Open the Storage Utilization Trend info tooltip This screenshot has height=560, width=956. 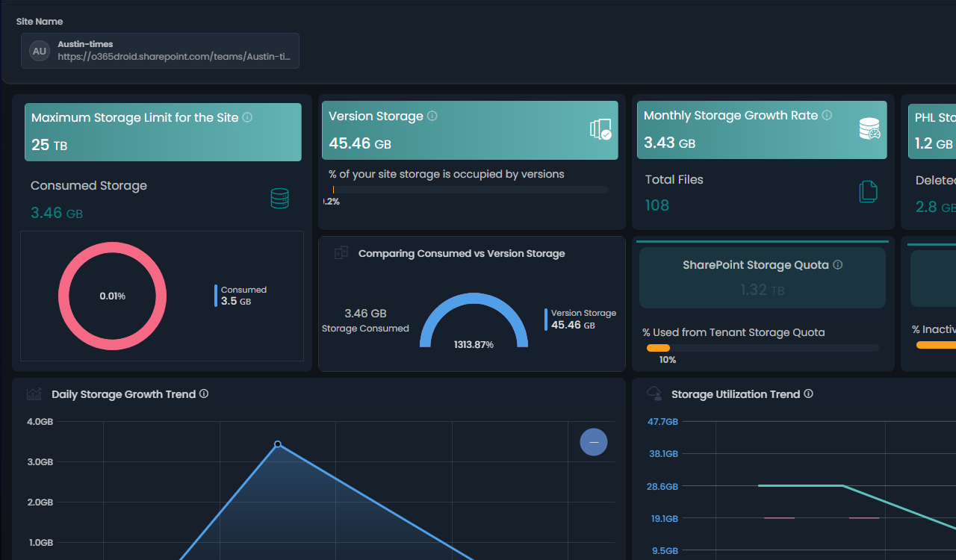click(x=808, y=393)
